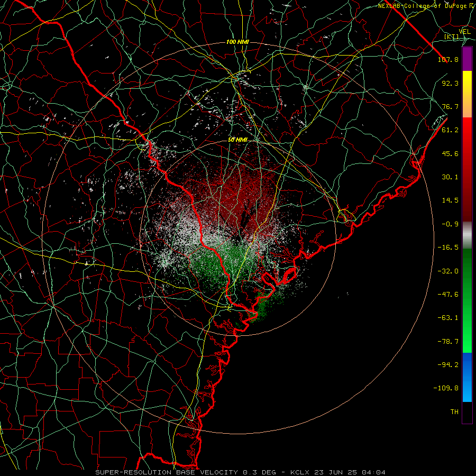Image resolution: width=476 pixels, height=476 pixels.
Task: Click the 'VEL' legend title
Action: coord(464,32)
